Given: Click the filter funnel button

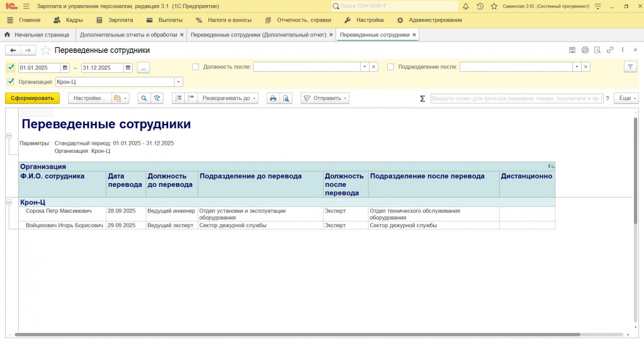Looking at the screenshot, I should [630, 67].
